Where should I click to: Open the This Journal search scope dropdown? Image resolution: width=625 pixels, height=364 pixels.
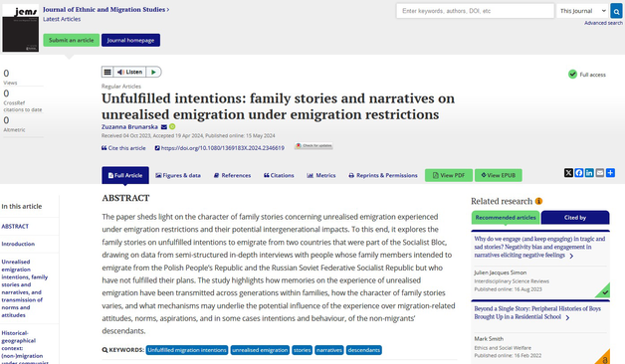[583, 11]
